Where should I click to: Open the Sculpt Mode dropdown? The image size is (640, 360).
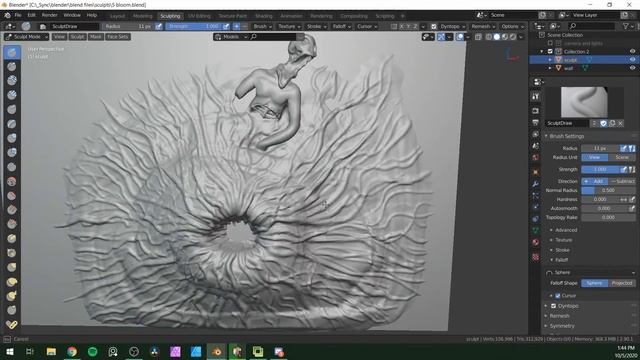26,37
